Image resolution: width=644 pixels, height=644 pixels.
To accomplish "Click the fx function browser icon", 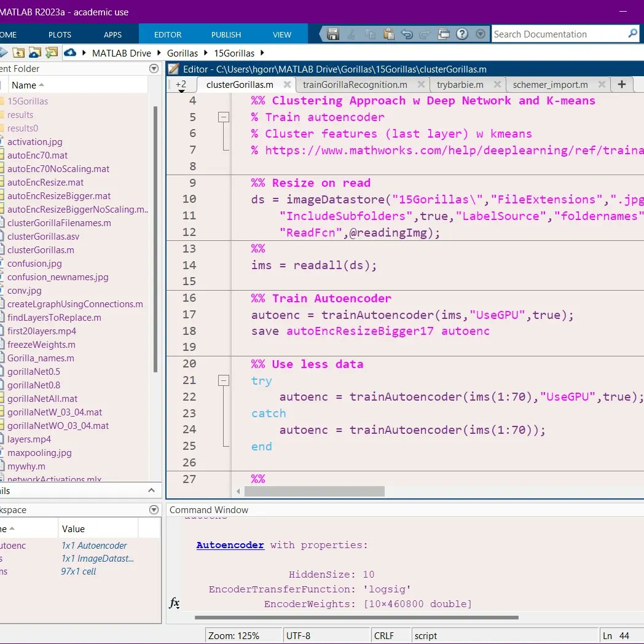I will [x=174, y=603].
